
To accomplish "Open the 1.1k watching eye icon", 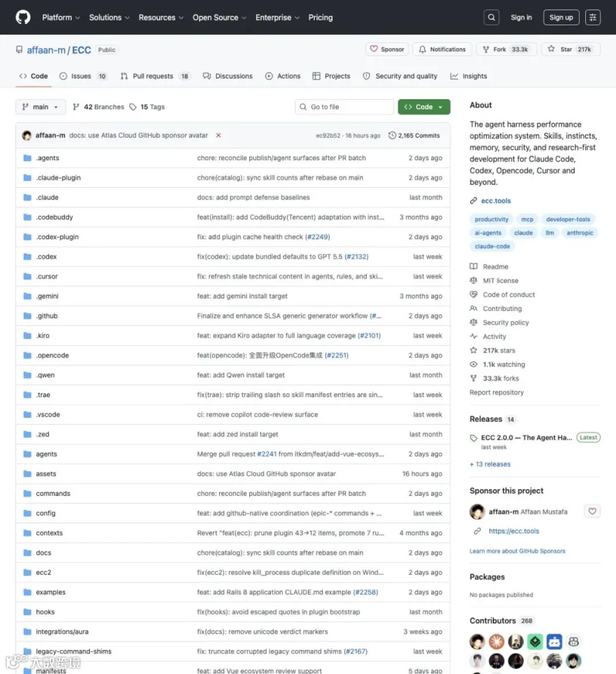I will [474, 364].
